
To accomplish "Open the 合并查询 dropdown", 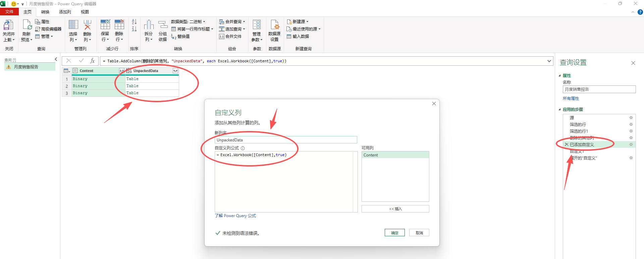I will click(x=232, y=22).
